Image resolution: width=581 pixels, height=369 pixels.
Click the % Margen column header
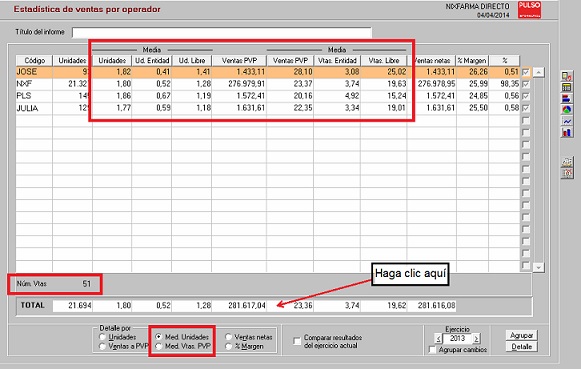pyautogui.click(x=472, y=60)
